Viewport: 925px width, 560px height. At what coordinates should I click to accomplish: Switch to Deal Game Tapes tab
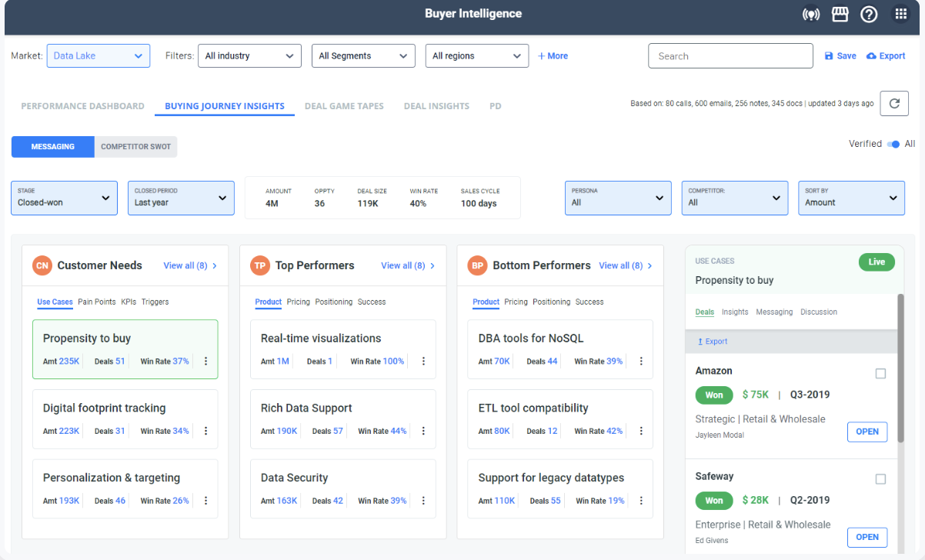(344, 106)
